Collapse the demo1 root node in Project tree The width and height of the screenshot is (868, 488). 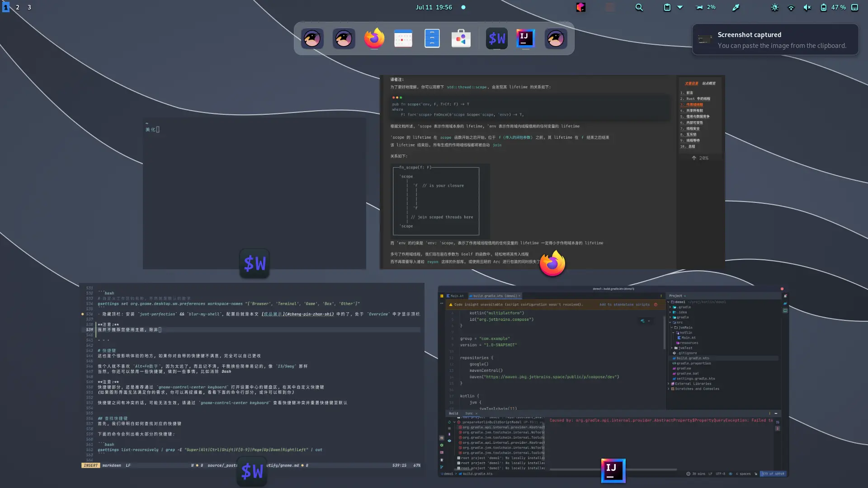click(668, 302)
